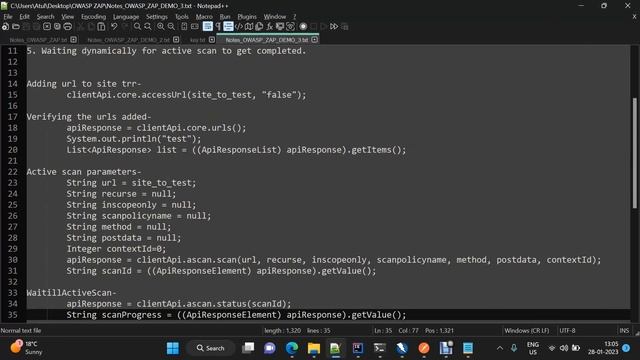Click the taskbar Search box
This screenshot has height=360, width=640.
coord(211,348)
